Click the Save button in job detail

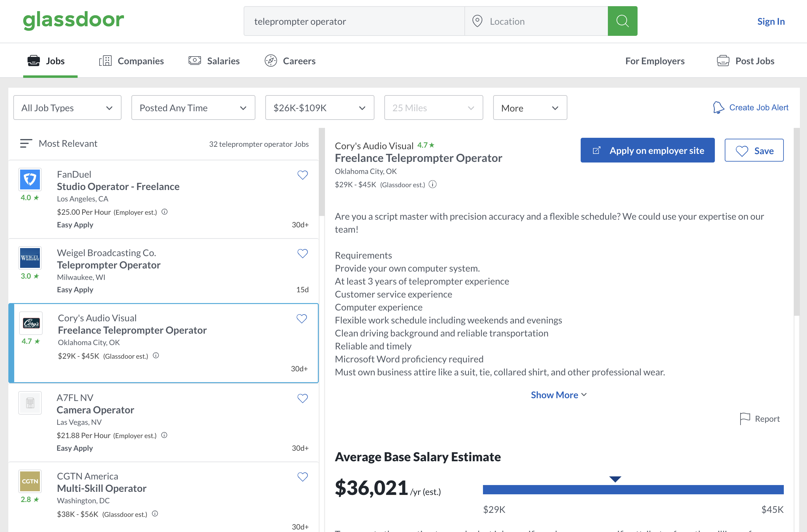(754, 150)
